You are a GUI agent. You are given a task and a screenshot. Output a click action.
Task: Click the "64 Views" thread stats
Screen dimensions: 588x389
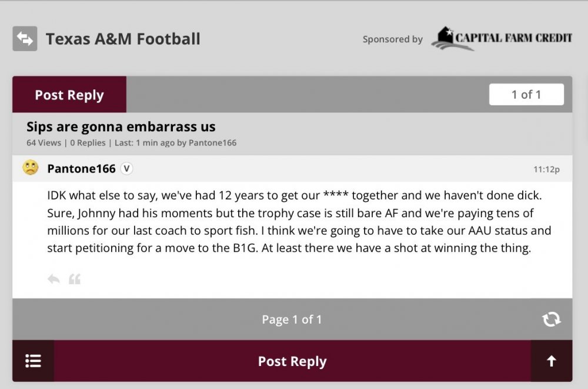(44, 143)
